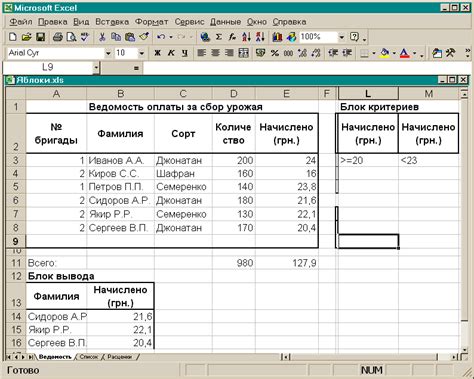Apply thousands separator 000 format

click(x=288, y=53)
